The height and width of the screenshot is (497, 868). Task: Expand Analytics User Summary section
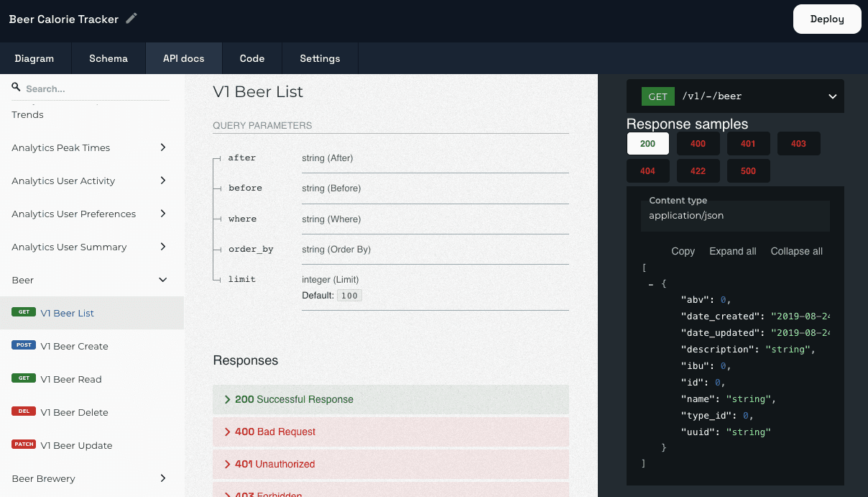(163, 247)
